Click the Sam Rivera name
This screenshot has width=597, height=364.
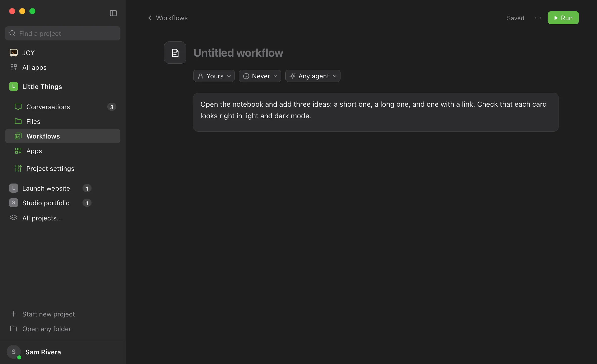point(43,352)
